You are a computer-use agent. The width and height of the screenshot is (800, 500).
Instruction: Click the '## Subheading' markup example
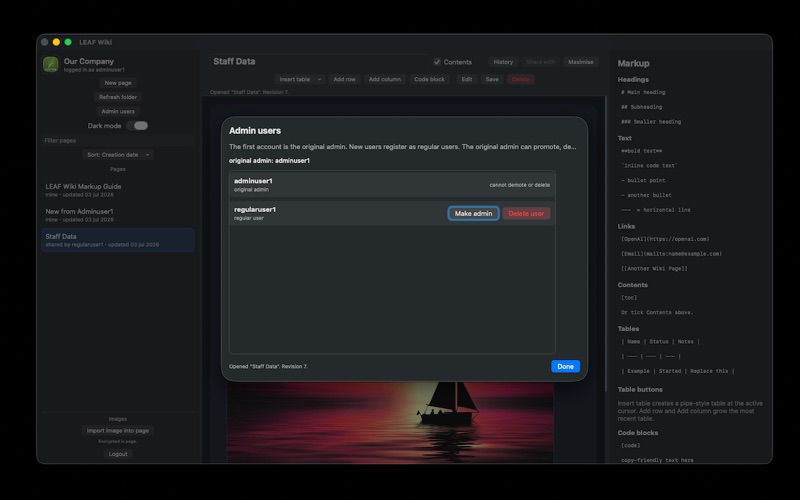click(x=641, y=107)
